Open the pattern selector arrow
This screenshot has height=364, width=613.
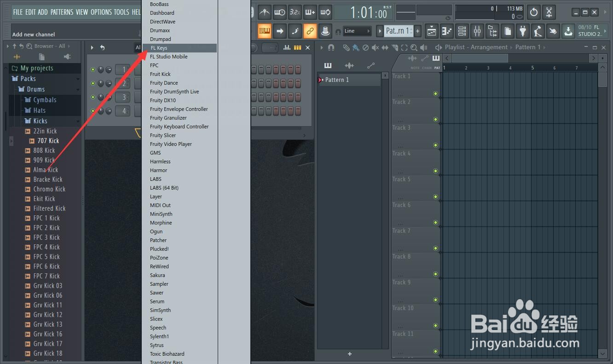click(x=380, y=31)
